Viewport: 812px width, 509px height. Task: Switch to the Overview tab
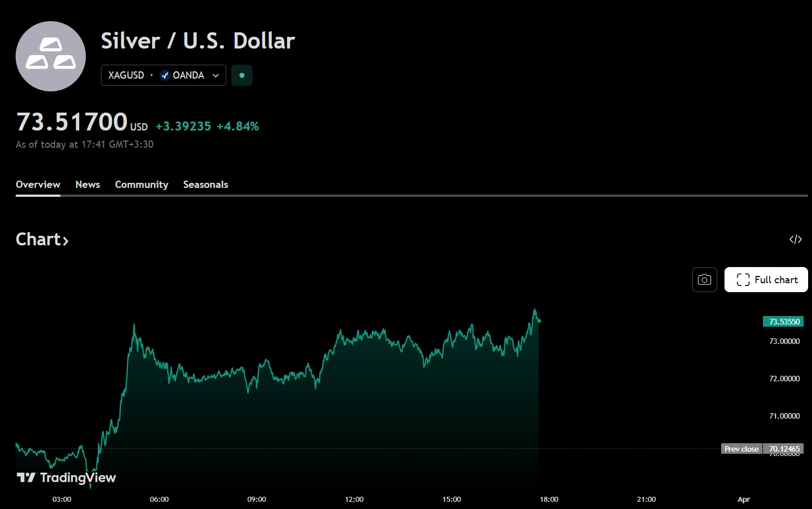[38, 185]
